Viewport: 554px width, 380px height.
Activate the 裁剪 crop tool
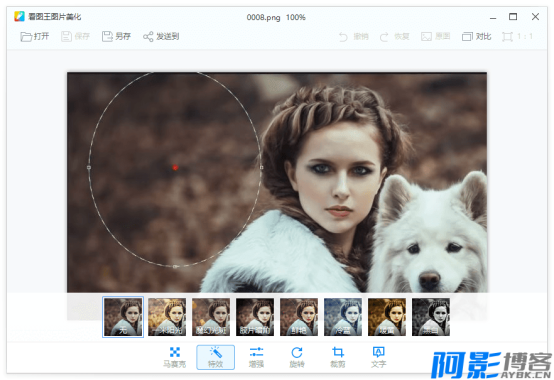[338, 357]
